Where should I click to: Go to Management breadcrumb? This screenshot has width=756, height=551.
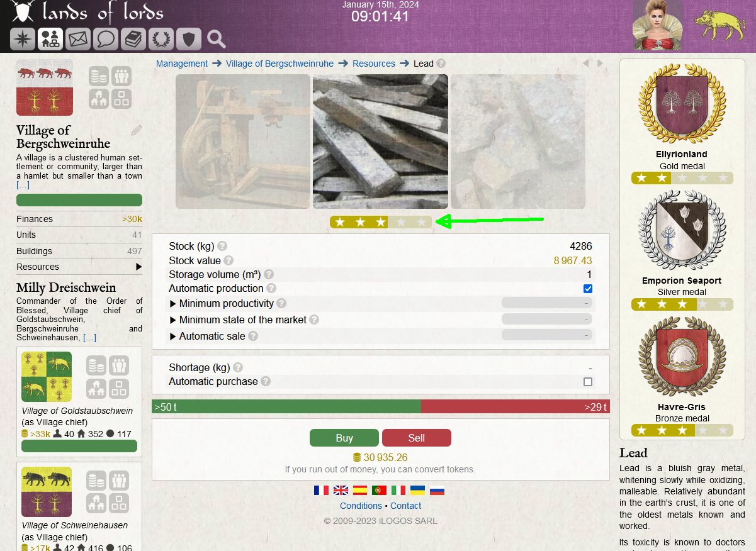tap(182, 64)
